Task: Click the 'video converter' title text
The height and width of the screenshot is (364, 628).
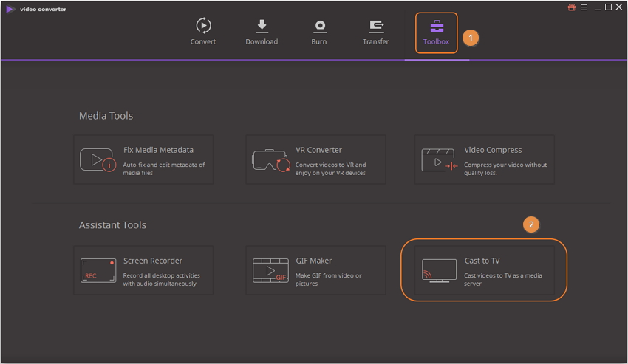Action: tap(44, 9)
